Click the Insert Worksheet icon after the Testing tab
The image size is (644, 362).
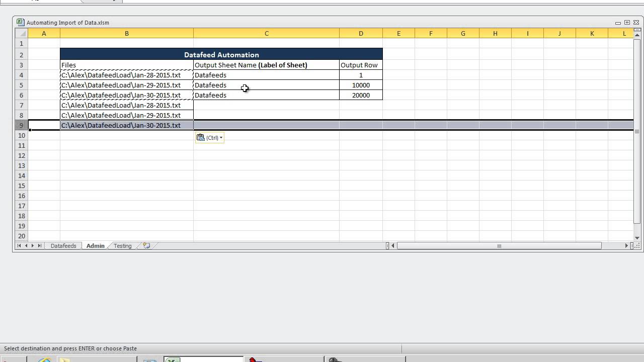pyautogui.click(x=146, y=246)
